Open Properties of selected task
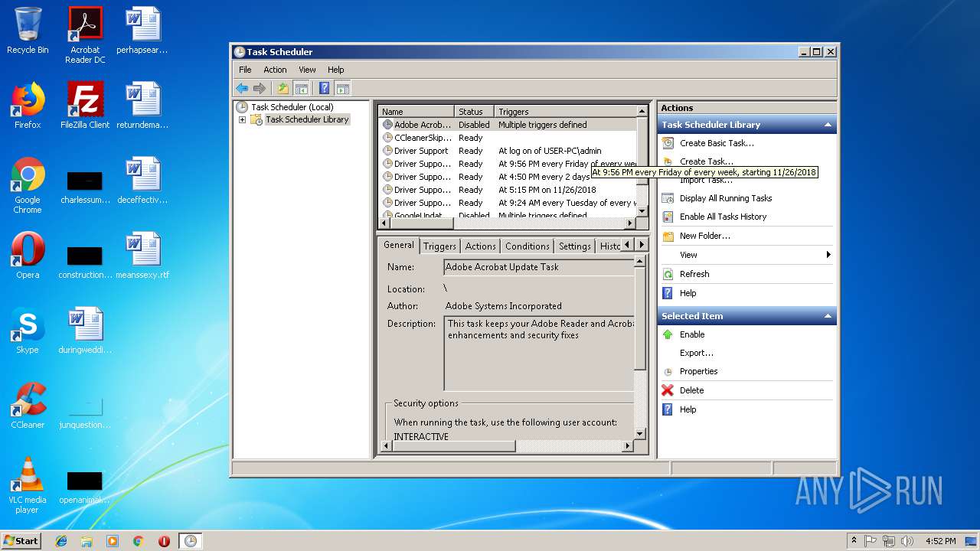The width and height of the screenshot is (980, 551). (x=698, y=371)
